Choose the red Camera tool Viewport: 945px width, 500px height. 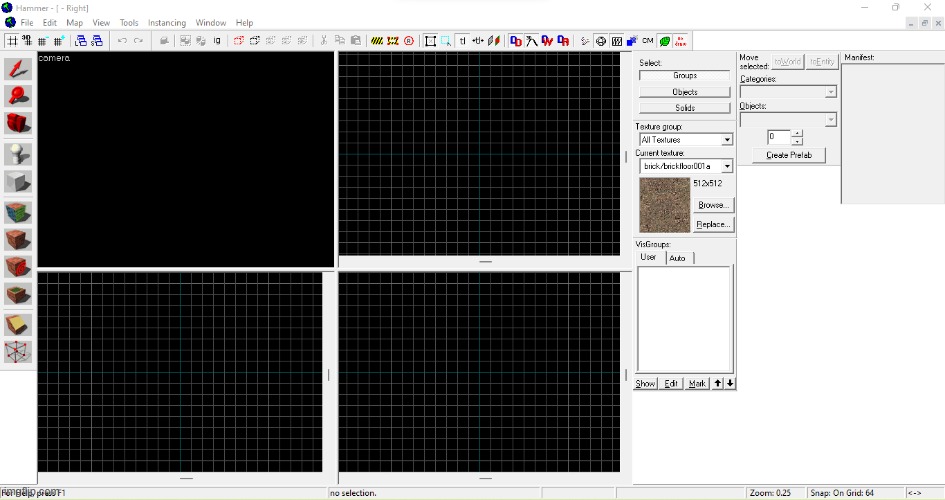click(18, 123)
